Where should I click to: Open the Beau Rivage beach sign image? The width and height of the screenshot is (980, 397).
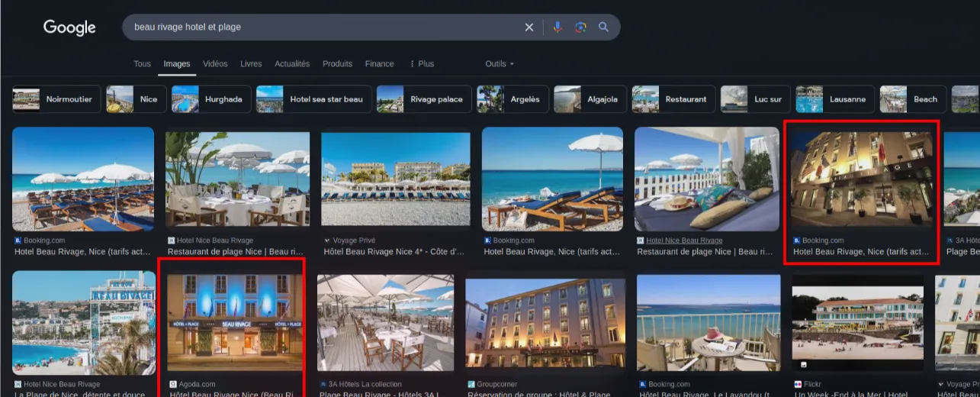tap(84, 323)
